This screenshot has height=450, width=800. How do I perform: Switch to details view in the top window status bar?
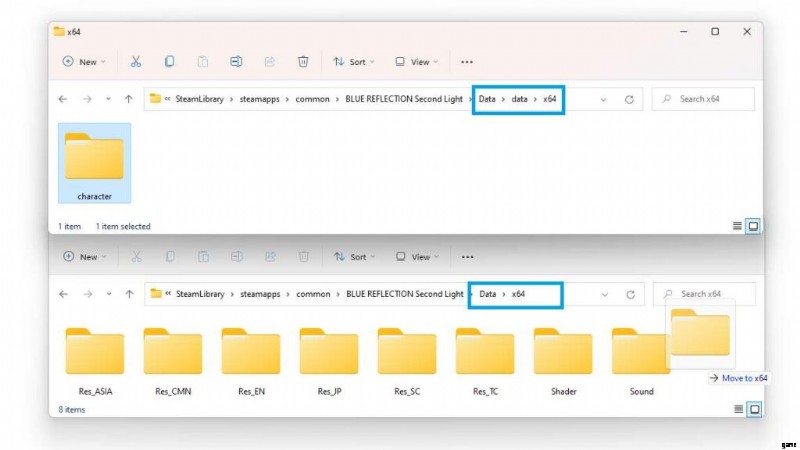click(739, 226)
